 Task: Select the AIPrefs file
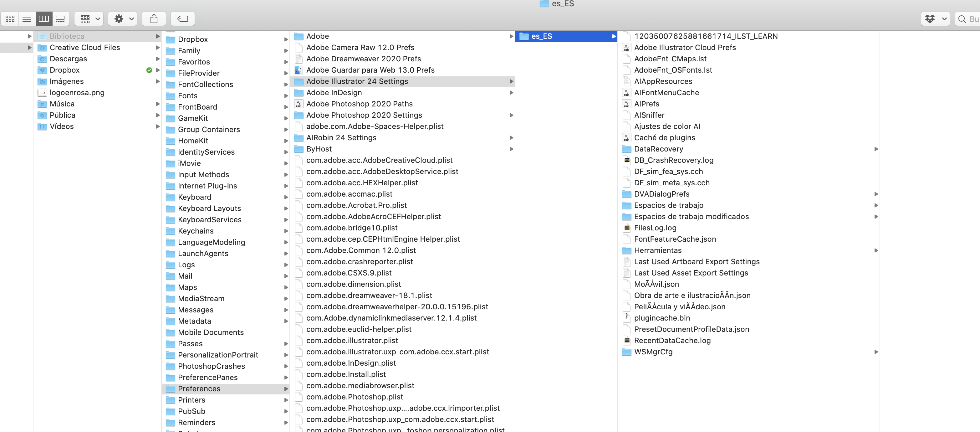pos(646,104)
